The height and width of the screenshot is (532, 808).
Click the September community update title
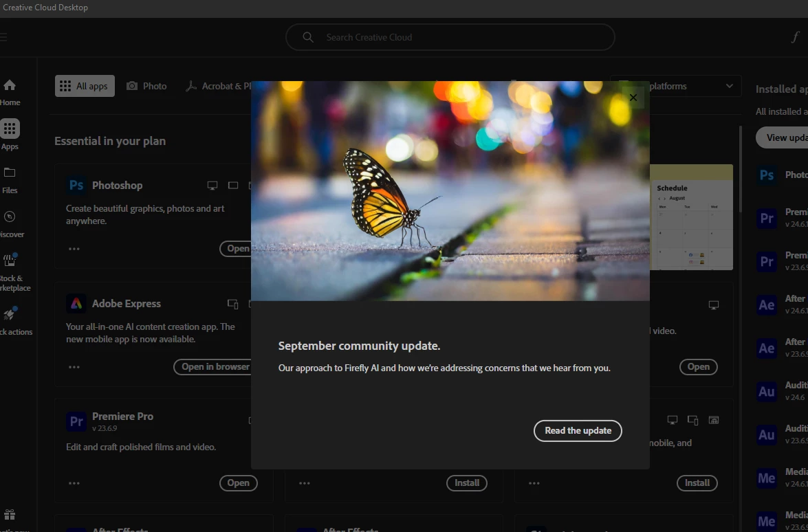[x=359, y=346]
